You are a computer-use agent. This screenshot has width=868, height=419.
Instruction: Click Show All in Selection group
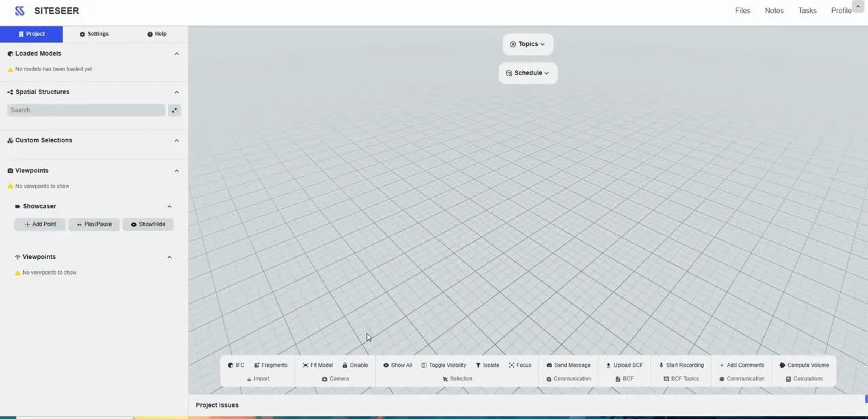tap(397, 365)
